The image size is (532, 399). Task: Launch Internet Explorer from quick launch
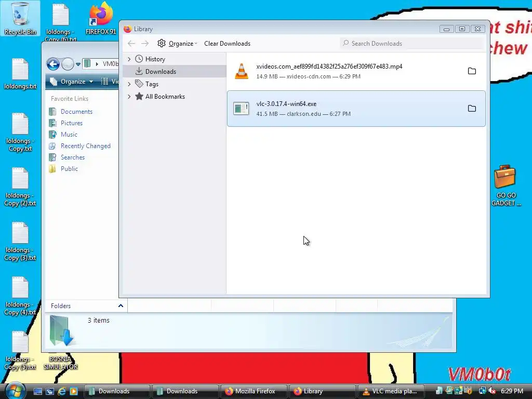pyautogui.click(x=61, y=391)
